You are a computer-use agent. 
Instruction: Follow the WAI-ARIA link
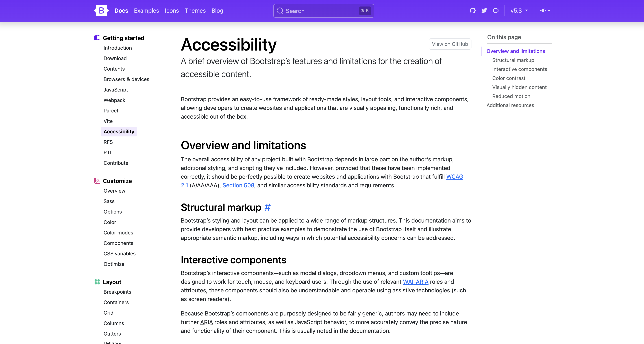tap(415, 282)
